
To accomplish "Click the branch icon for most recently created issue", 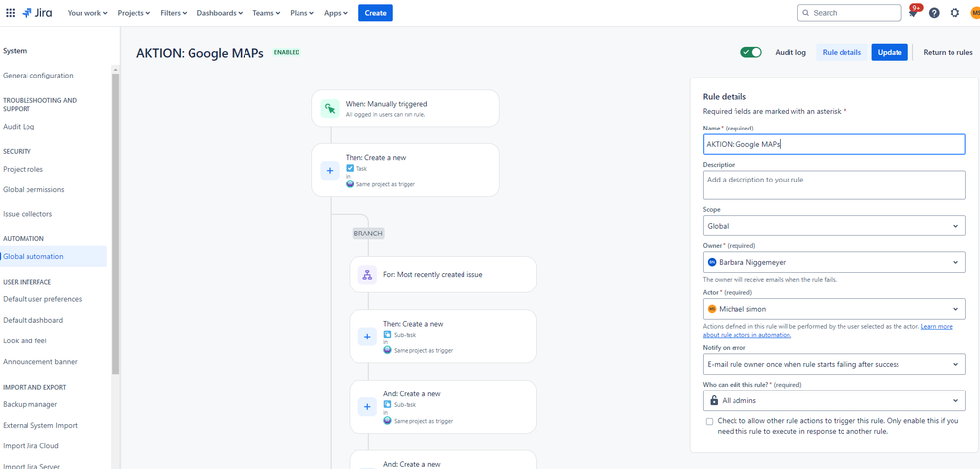I will coord(367,274).
